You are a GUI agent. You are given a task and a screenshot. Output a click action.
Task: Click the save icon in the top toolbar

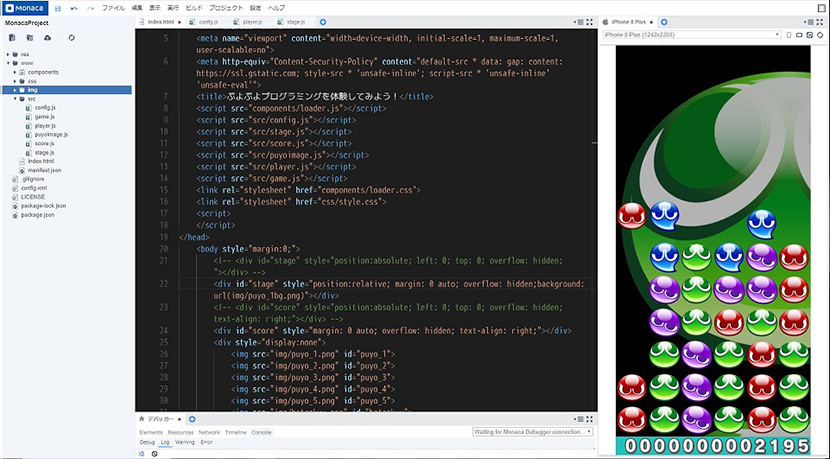point(58,8)
